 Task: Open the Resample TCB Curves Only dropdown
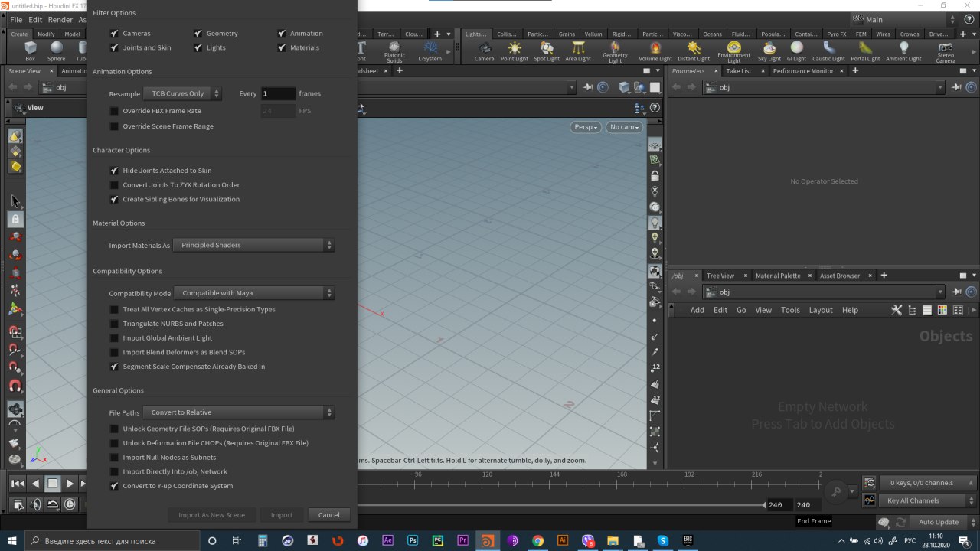(182, 93)
